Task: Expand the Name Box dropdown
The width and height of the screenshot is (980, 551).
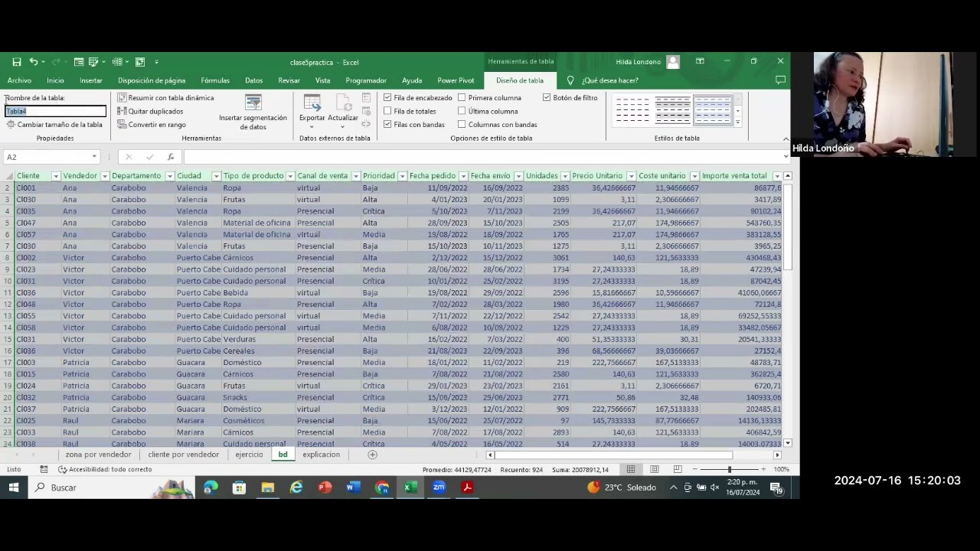Action: click(x=94, y=157)
